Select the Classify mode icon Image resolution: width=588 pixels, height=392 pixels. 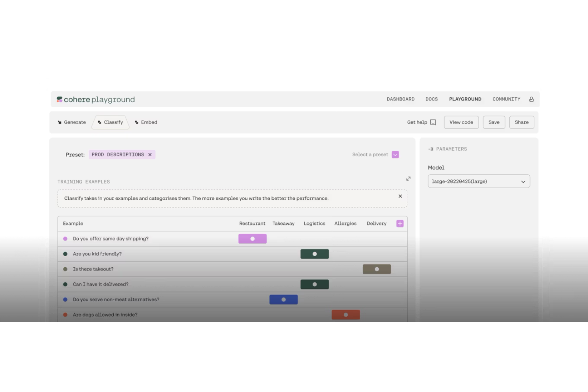tap(99, 122)
